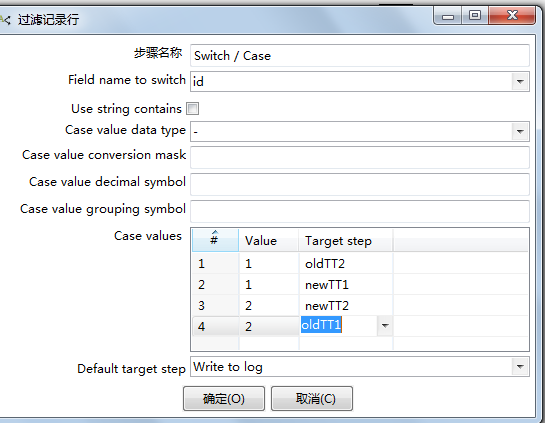Minimize the 过滤记录行 dialog window

(x=448, y=16)
